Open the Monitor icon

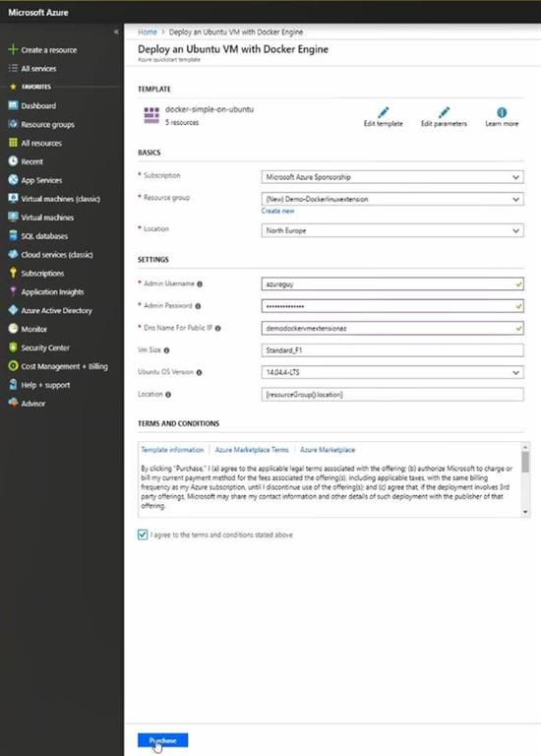(x=13, y=329)
